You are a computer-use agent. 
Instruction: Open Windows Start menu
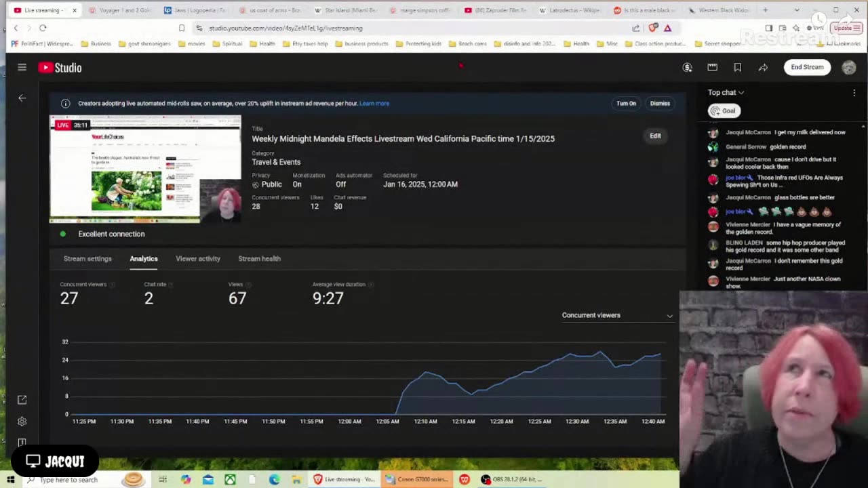pyautogui.click(x=10, y=479)
